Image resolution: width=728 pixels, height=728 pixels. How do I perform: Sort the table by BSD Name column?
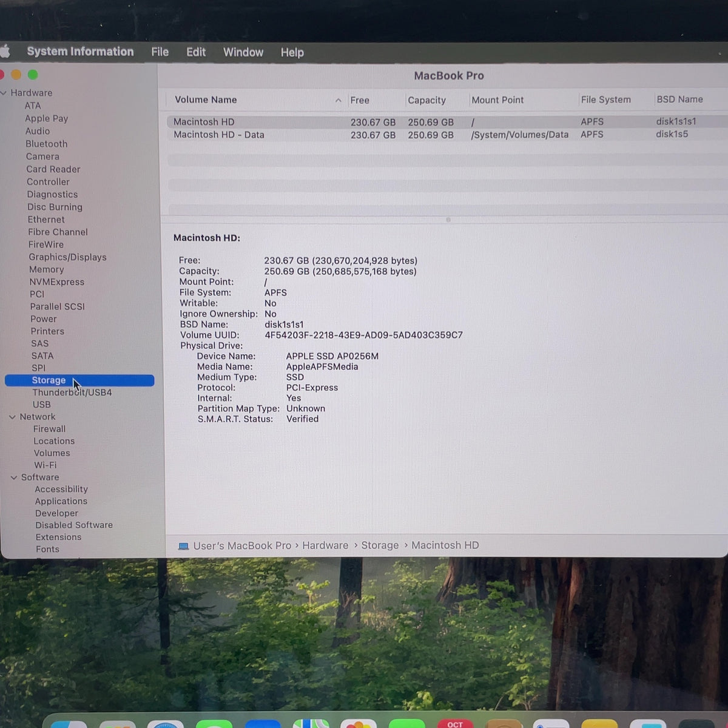679,99
